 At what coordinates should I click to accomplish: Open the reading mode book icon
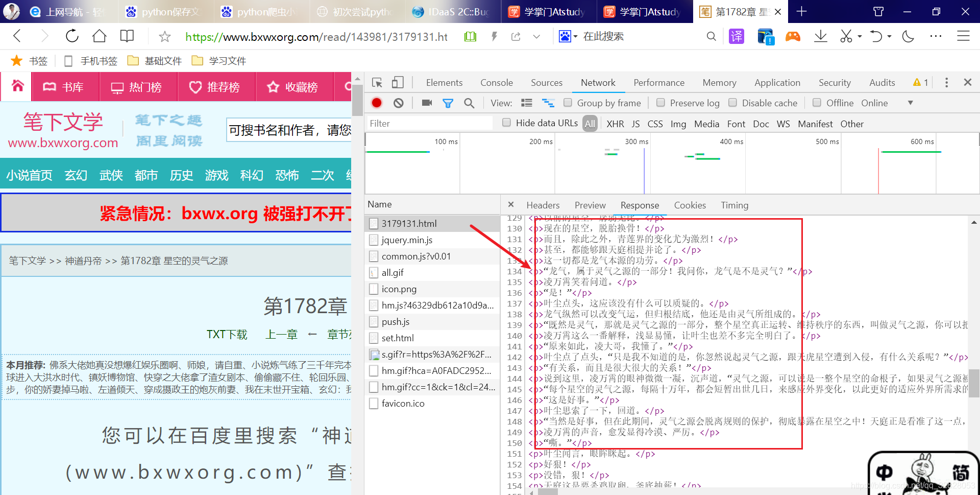pos(127,36)
